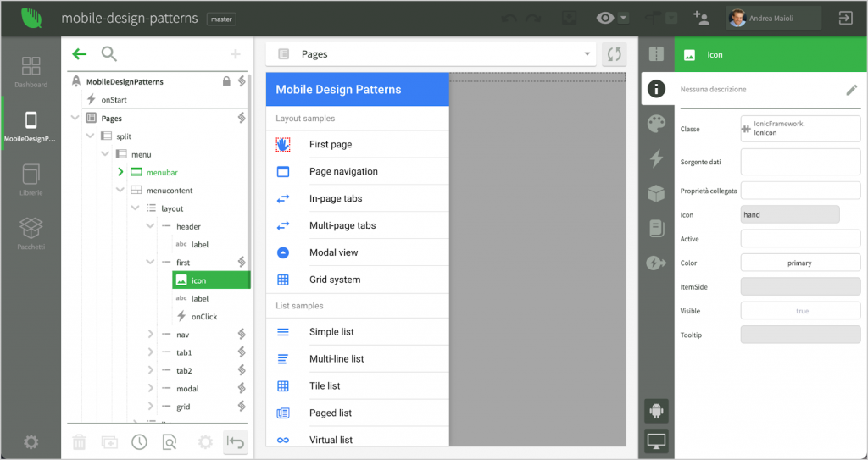Click the preview refresh button
The height and width of the screenshot is (460, 868).
(614, 54)
